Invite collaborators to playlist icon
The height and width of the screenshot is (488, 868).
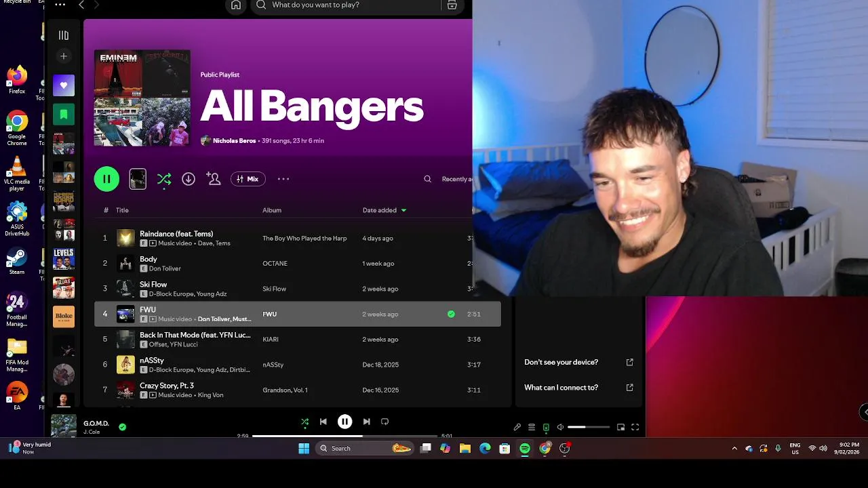coord(214,179)
